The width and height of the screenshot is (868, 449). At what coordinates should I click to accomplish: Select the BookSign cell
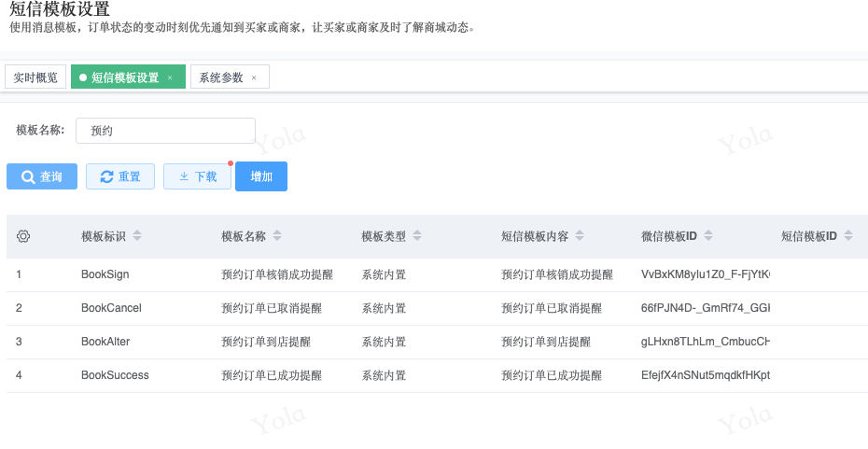pyautogui.click(x=105, y=274)
